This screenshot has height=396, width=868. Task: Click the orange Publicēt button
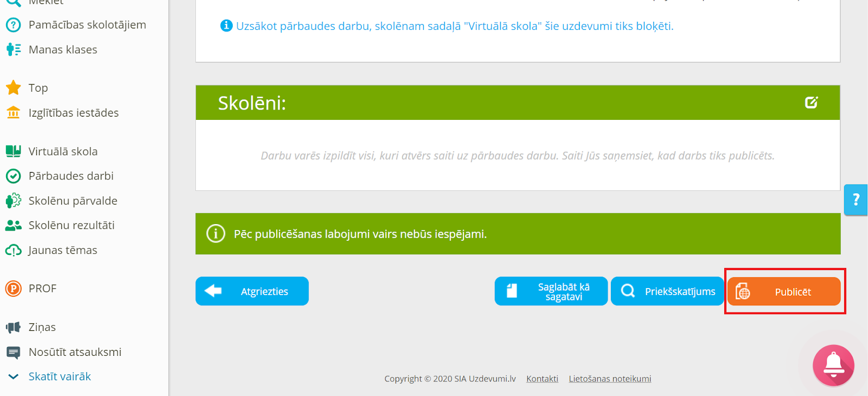[784, 291]
